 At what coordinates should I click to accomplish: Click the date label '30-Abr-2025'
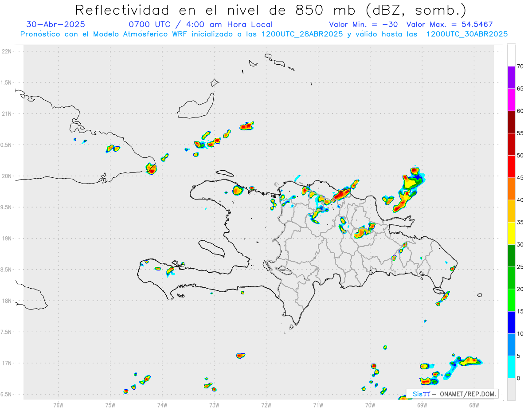(56, 24)
